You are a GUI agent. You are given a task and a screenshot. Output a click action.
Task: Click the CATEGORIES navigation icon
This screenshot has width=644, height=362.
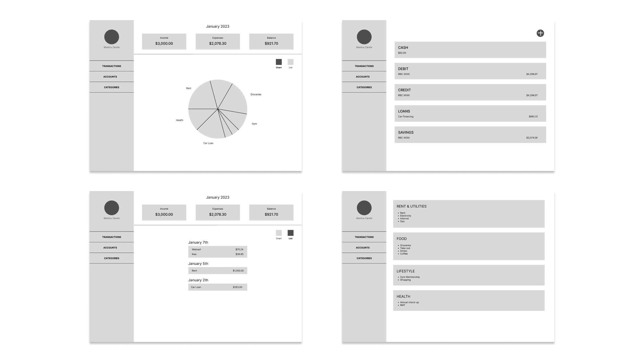tap(111, 87)
